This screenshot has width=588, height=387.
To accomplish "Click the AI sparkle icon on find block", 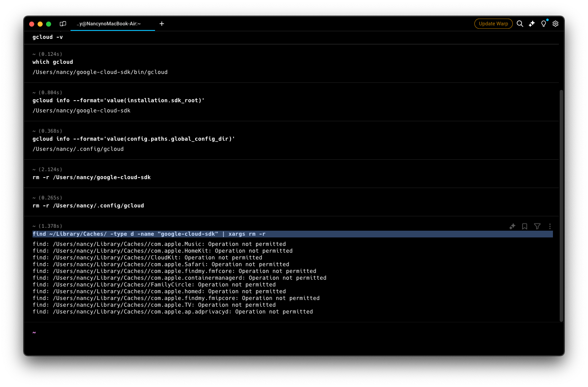I will 512,226.
